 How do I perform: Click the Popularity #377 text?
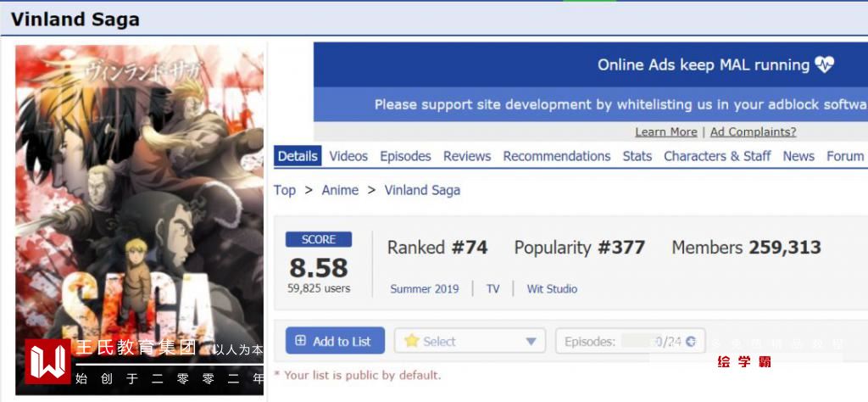pos(580,248)
